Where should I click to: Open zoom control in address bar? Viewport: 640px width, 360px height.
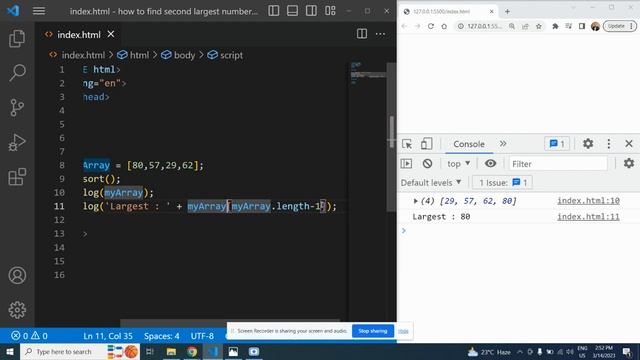coord(511,26)
